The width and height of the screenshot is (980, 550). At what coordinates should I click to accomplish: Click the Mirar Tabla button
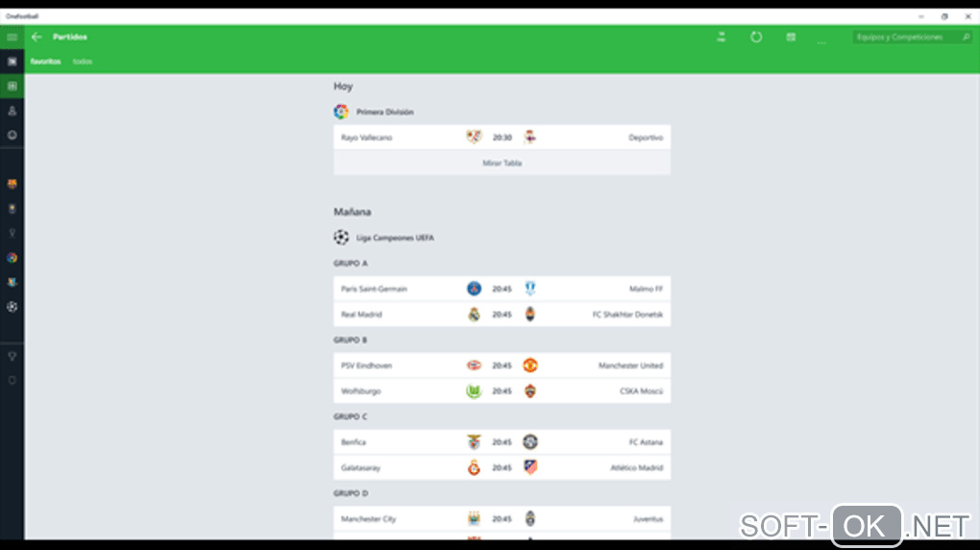(502, 162)
